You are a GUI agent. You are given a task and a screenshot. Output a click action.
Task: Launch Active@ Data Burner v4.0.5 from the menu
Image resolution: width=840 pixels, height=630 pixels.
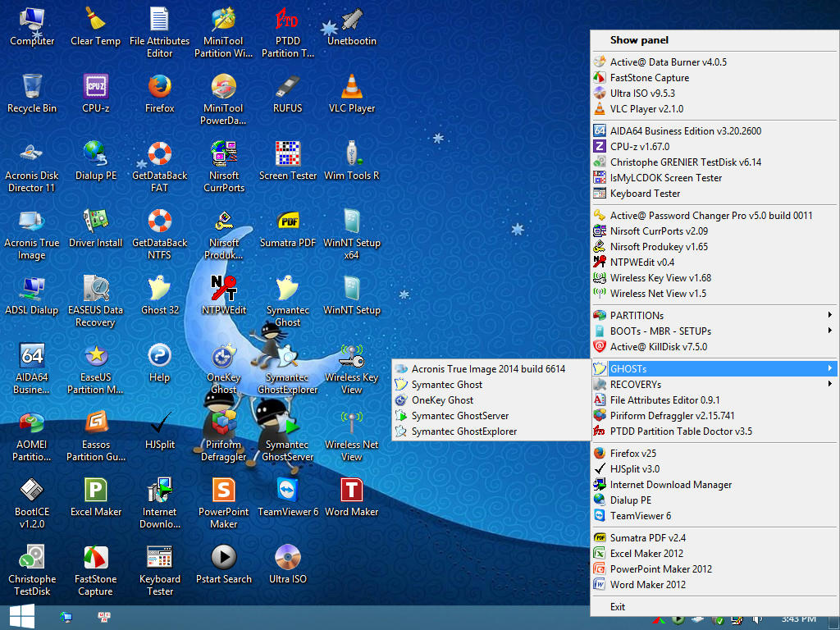tap(714, 62)
